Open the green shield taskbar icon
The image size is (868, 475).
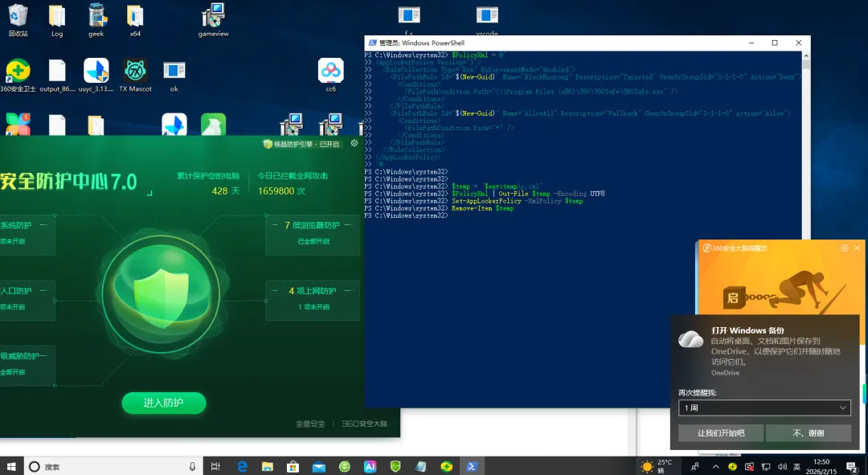tap(395, 467)
